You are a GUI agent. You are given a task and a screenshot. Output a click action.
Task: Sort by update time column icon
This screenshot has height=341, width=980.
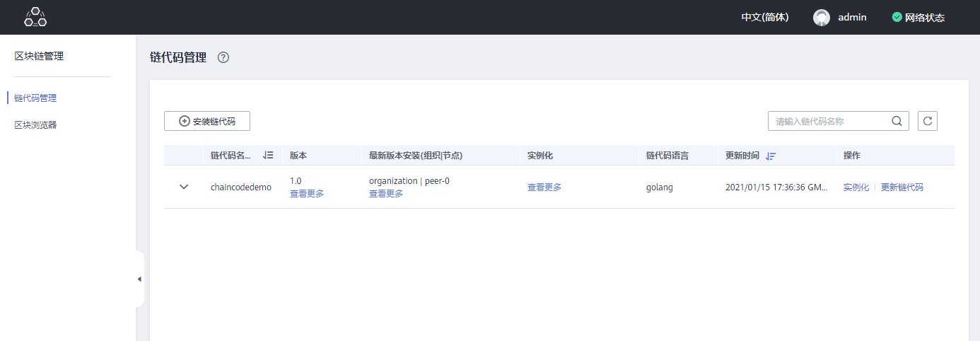[771, 156]
